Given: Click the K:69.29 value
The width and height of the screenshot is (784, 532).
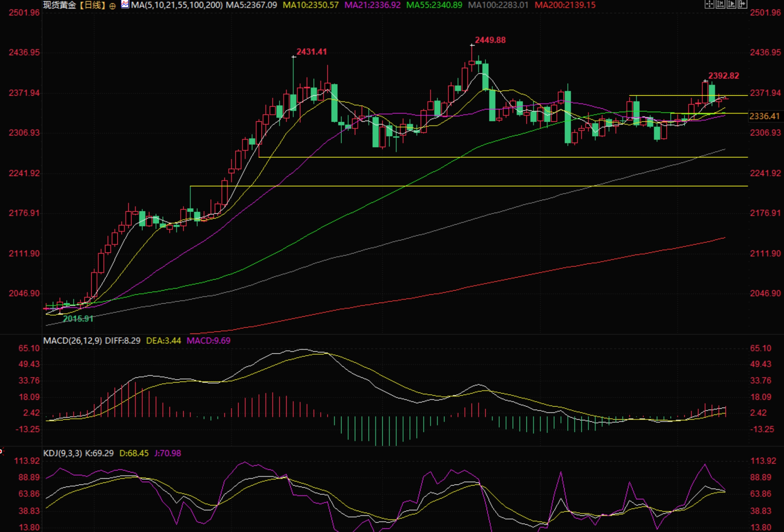Looking at the screenshot, I should coord(100,453).
